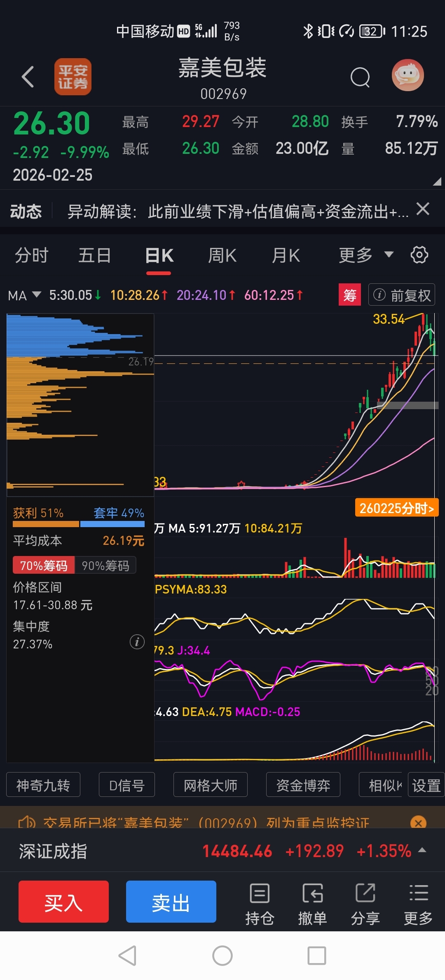Expand quote details corner triangle

437,181
